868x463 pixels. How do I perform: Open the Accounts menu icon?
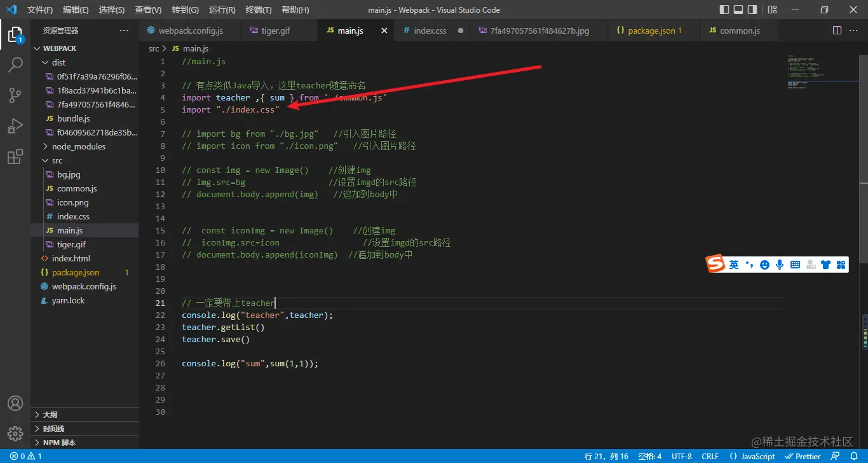(x=15, y=403)
